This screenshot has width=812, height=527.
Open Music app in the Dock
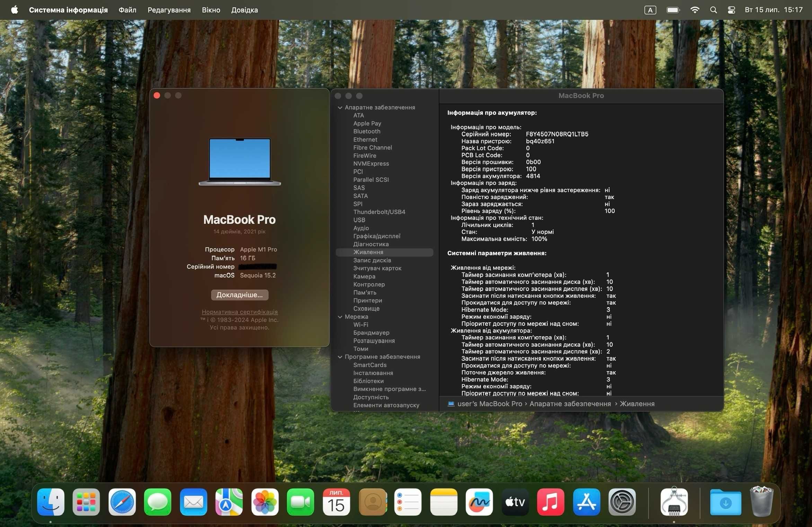click(551, 502)
